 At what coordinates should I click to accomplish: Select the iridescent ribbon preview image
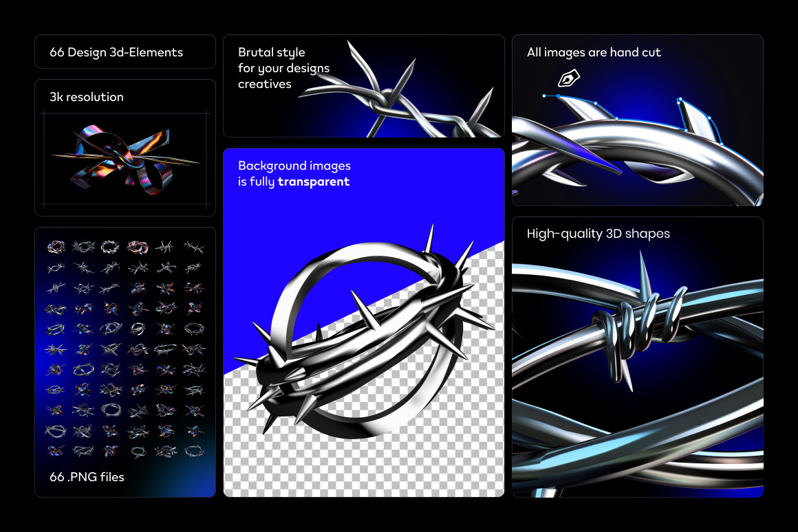pyautogui.click(x=125, y=159)
